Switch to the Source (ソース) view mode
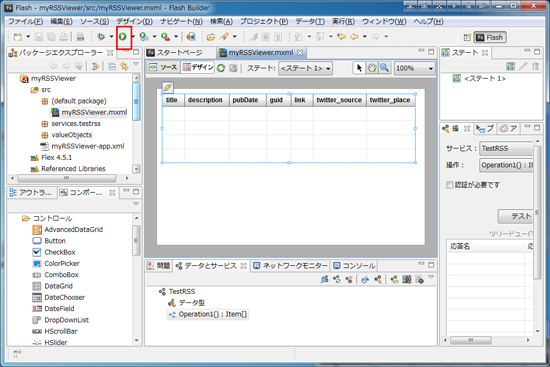This screenshot has height=367, width=550. (164, 67)
